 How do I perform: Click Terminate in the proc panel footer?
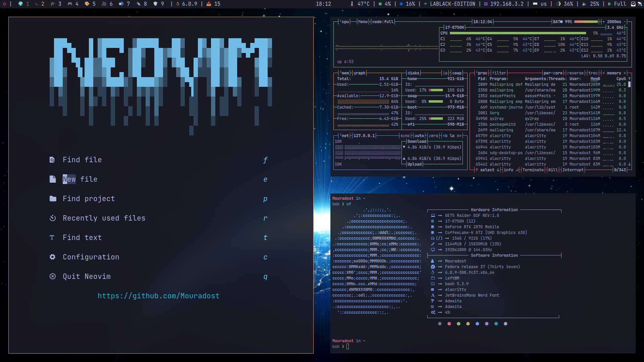tap(533, 170)
